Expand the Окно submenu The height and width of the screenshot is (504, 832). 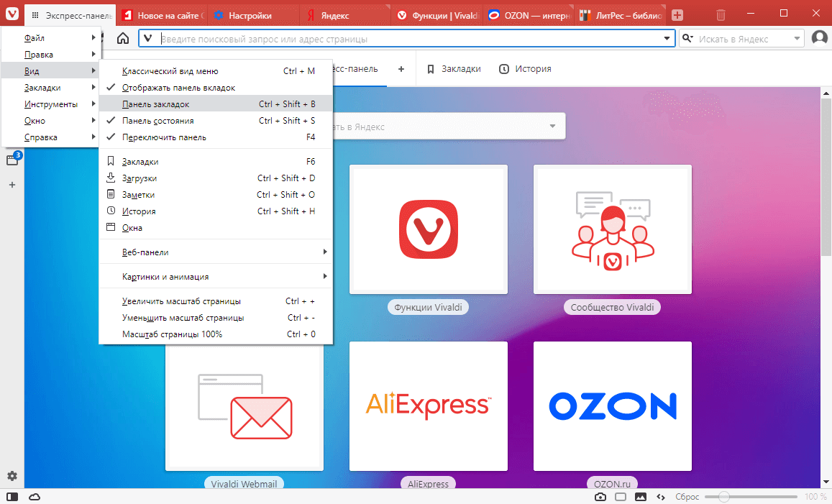(x=51, y=121)
